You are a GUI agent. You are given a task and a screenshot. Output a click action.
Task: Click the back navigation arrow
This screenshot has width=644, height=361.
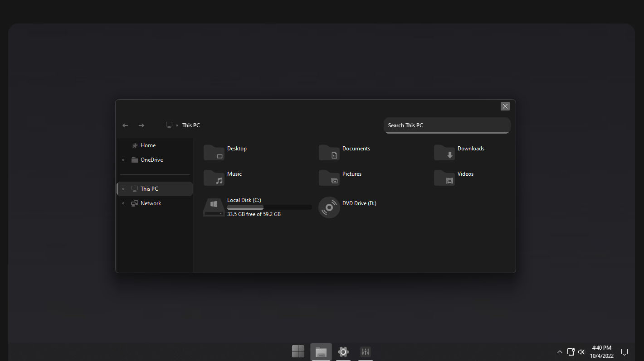[x=126, y=125]
